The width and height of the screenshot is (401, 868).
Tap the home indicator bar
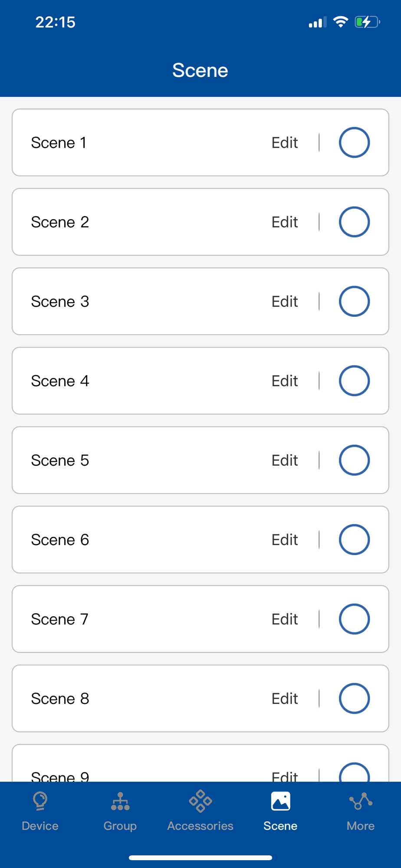tap(200, 858)
